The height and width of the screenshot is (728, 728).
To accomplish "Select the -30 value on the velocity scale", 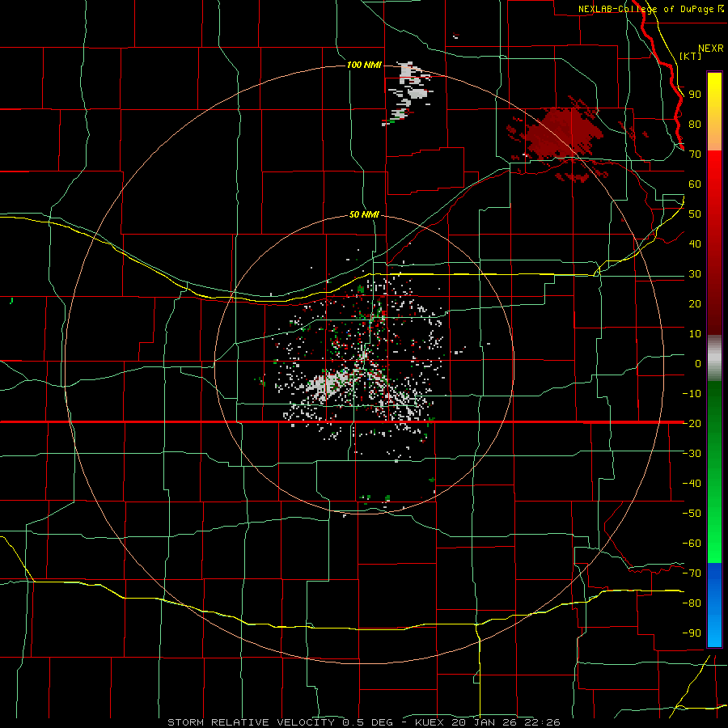I will pyautogui.click(x=692, y=454).
